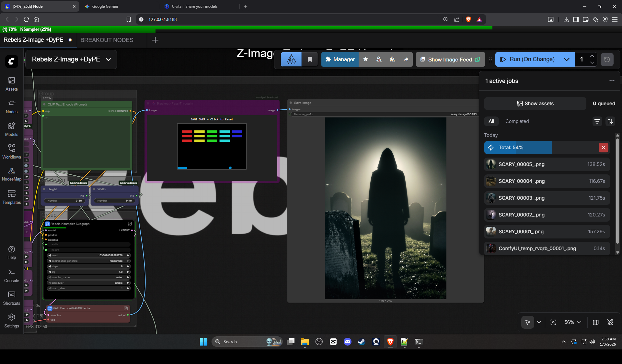Click the Width number field 1440
This screenshot has height=364, width=622.
(x=114, y=201)
